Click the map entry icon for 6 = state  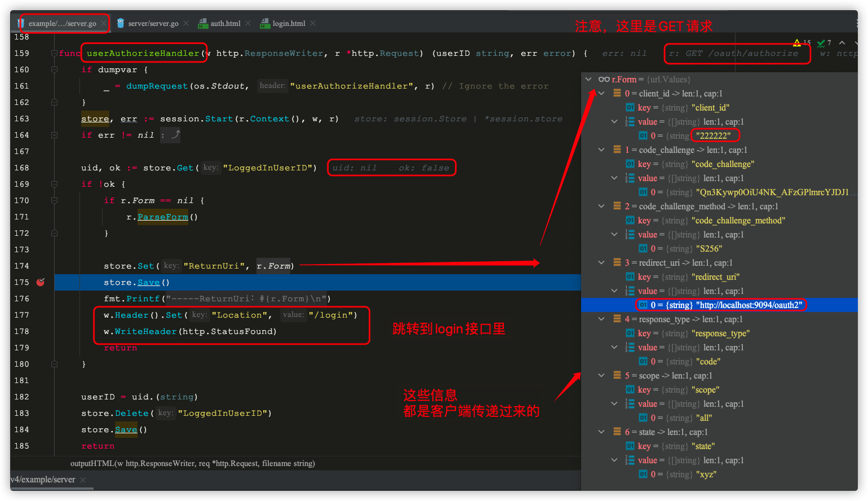(617, 432)
